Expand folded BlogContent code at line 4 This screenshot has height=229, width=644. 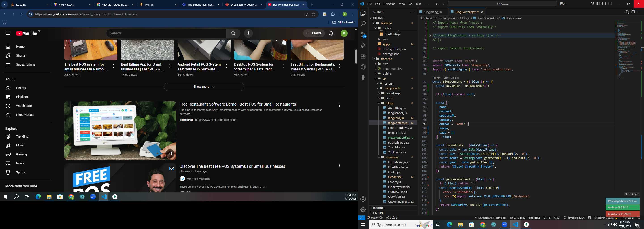click(430, 36)
